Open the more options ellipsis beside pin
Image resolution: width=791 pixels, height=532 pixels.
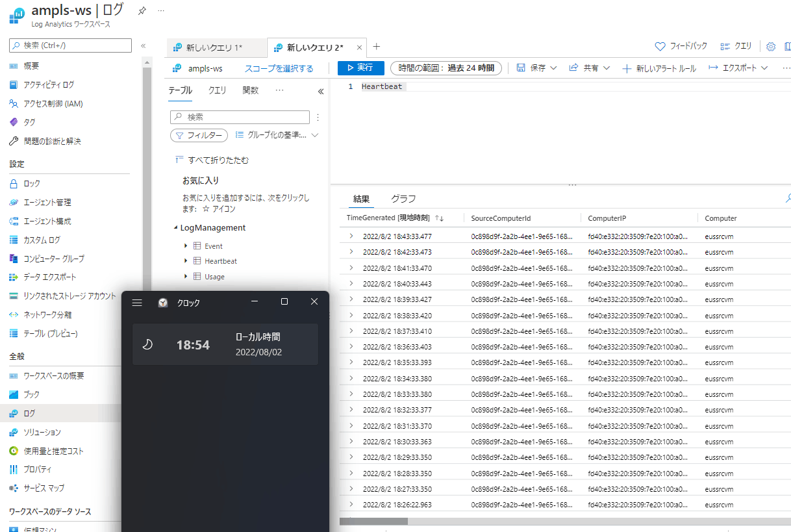click(x=161, y=10)
